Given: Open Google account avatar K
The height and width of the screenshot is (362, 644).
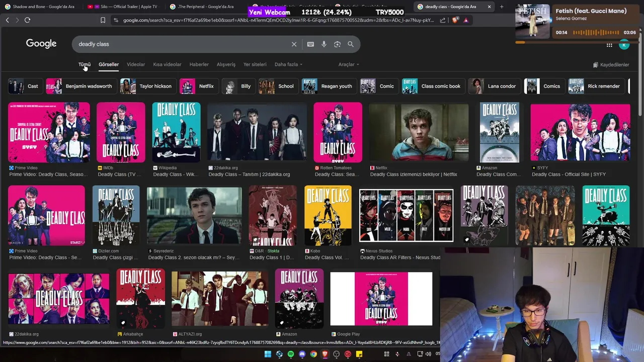Looking at the screenshot, I should (x=624, y=45).
